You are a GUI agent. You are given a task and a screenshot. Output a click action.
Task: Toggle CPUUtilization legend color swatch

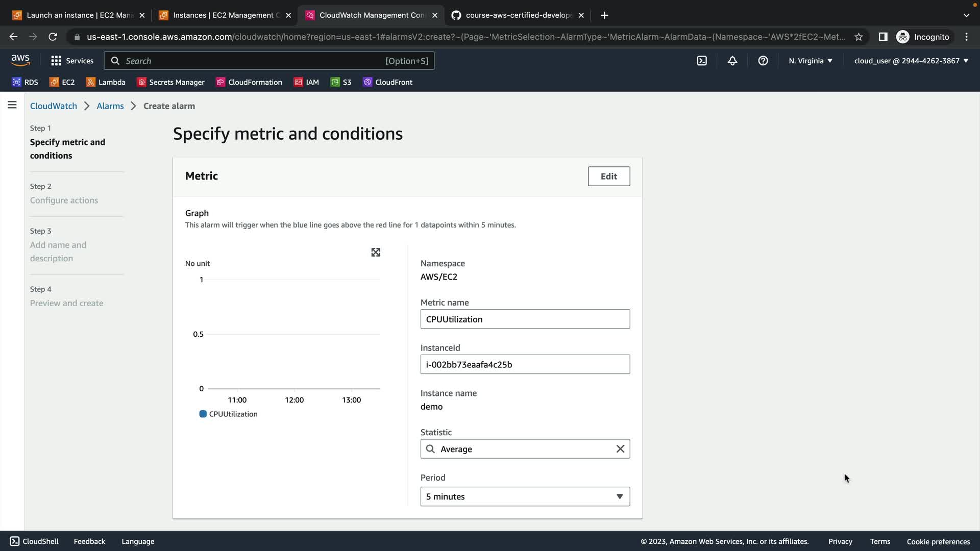click(203, 414)
